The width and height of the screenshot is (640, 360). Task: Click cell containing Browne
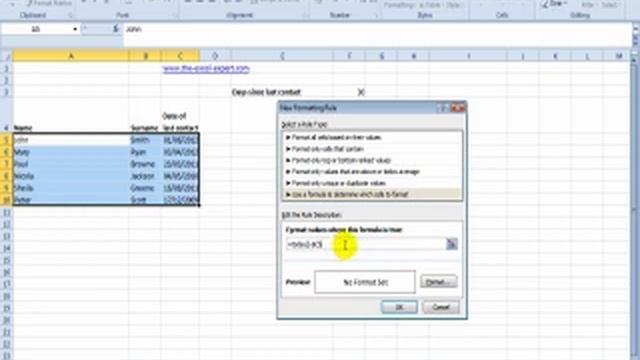coord(145,164)
